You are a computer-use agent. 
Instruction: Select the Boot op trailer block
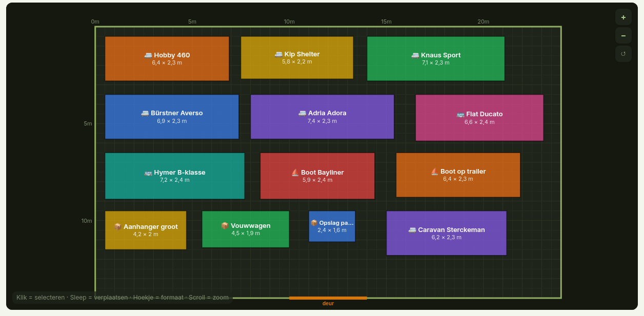(x=458, y=175)
